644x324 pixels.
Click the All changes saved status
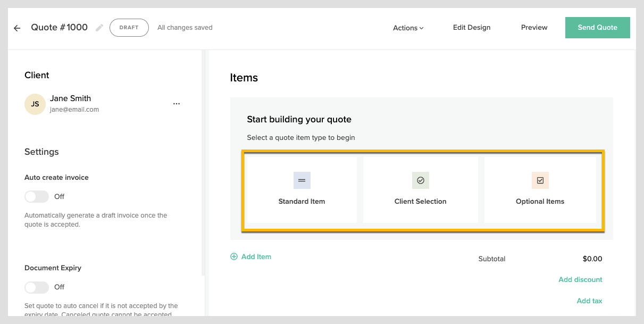(185, 28)
